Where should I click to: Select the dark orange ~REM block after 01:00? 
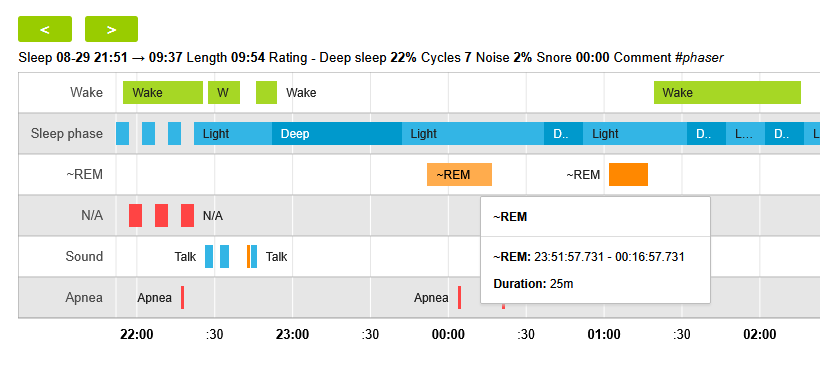click(x=628, y=174)
